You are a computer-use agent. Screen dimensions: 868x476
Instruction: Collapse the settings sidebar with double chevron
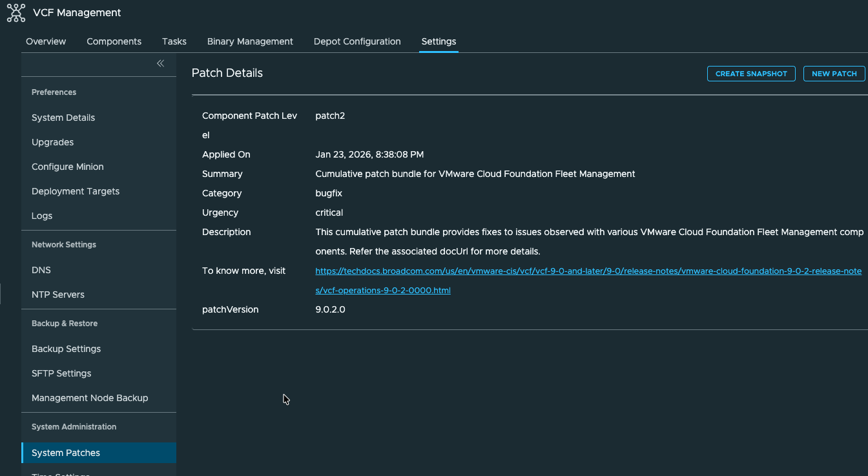pyautogui.click(x=160, y=63)
